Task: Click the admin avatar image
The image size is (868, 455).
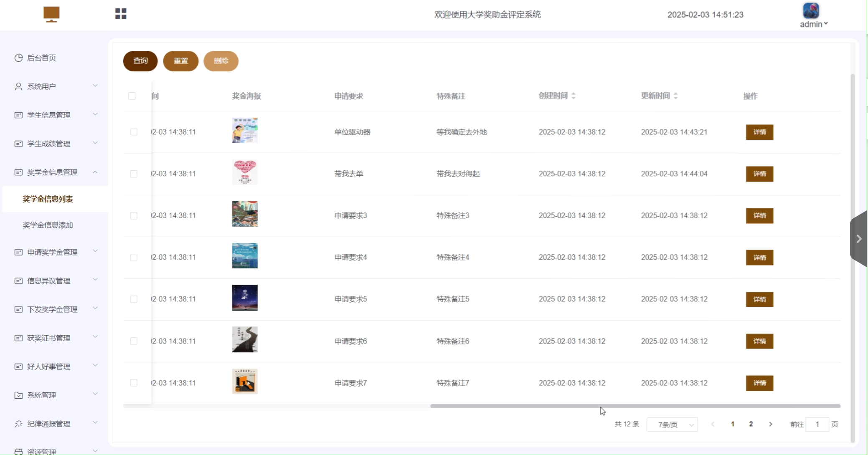Action: [811, 10]
